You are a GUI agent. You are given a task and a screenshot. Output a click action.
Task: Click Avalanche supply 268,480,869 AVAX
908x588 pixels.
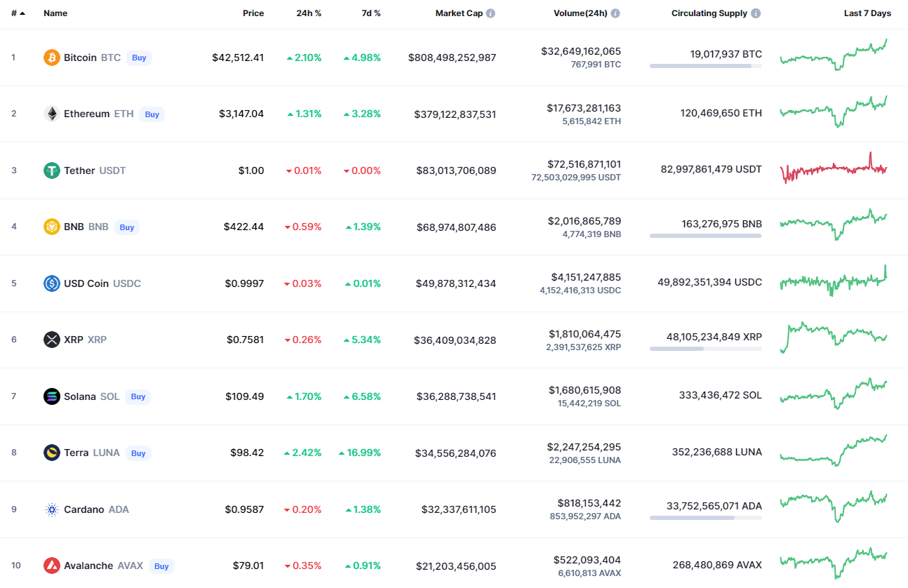tap(717, 566)
